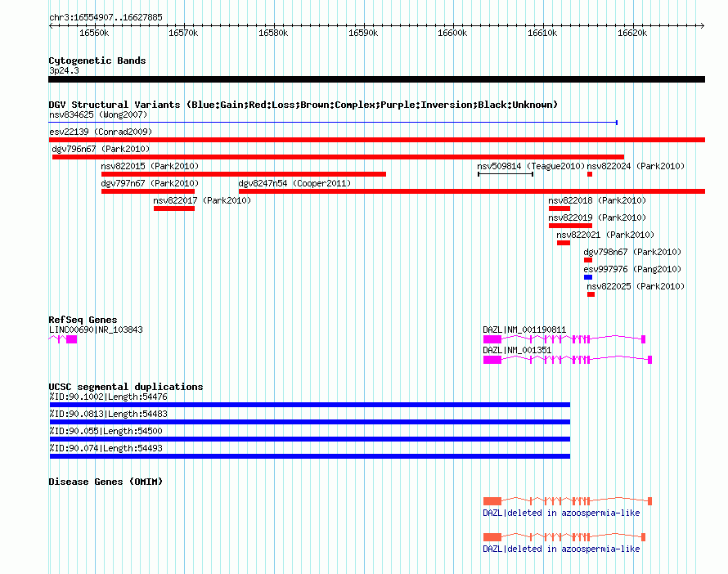Select variant label dgv797n67 (Park2010)
Viewport: 728px width, 574px height.
click(x=150, y=183)
